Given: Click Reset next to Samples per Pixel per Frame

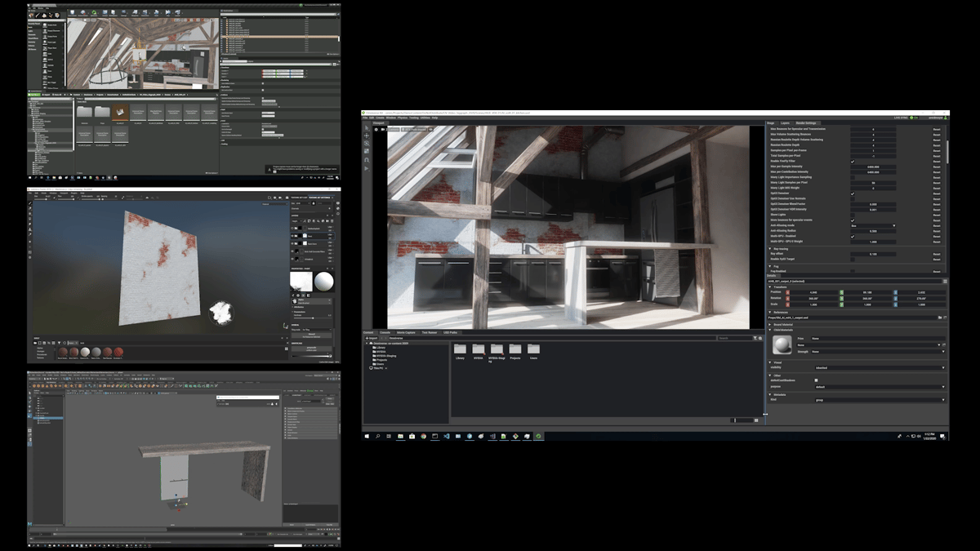Looking at the screenshot, I should (x=937, y=150).
